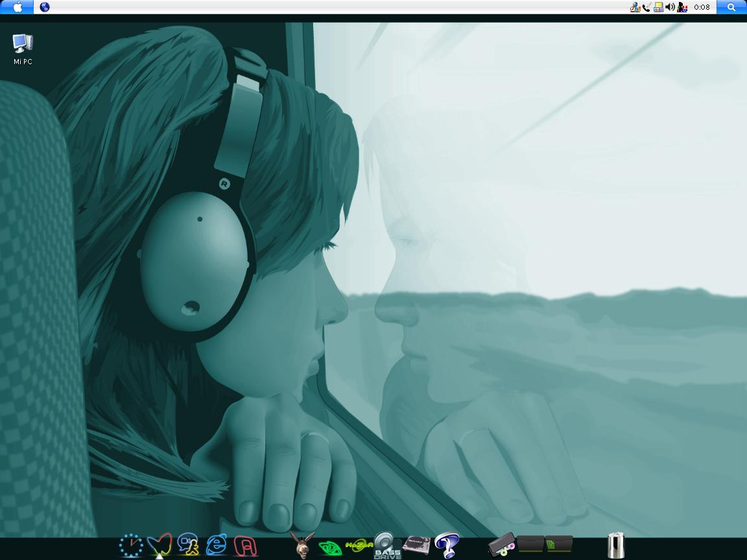
Task: Click the volume speaker tray icon
Action: 670,7
